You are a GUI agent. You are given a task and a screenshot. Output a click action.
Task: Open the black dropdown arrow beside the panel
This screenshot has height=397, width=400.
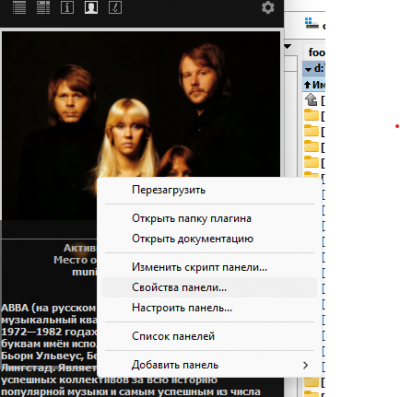288,46
